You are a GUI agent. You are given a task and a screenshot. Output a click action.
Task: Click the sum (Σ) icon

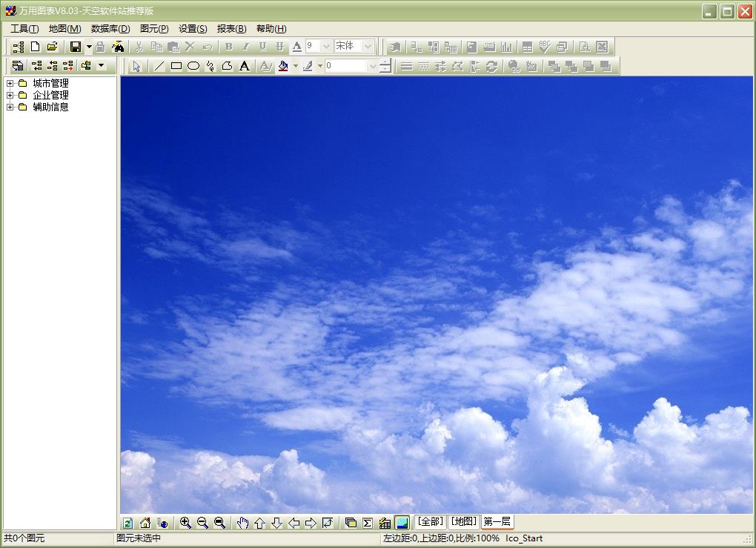click(x=368, y=523)
